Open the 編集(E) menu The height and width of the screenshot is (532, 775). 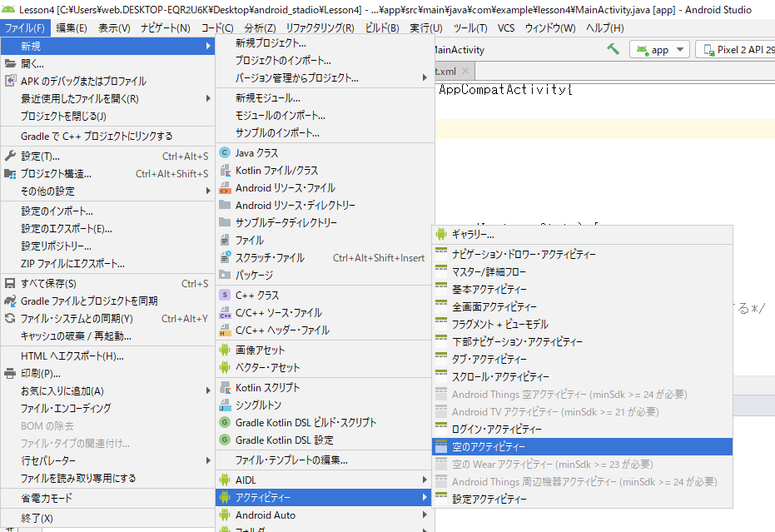click(x=72, y=28)
